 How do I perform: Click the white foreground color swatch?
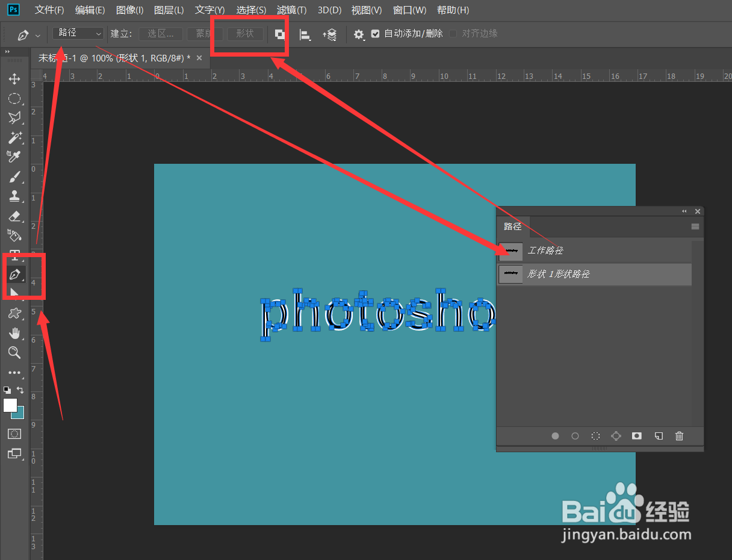[9, 405]
